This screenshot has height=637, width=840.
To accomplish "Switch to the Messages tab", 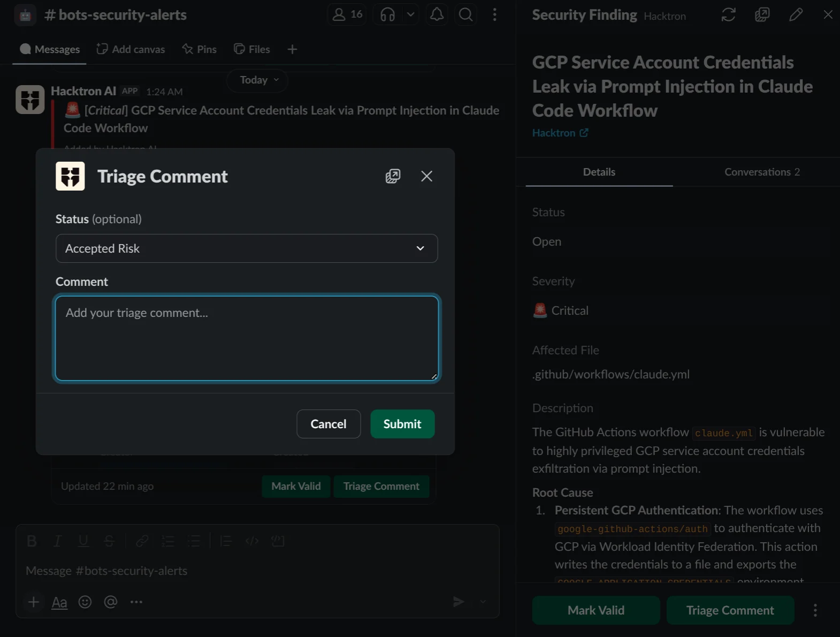I will (50, 49).
